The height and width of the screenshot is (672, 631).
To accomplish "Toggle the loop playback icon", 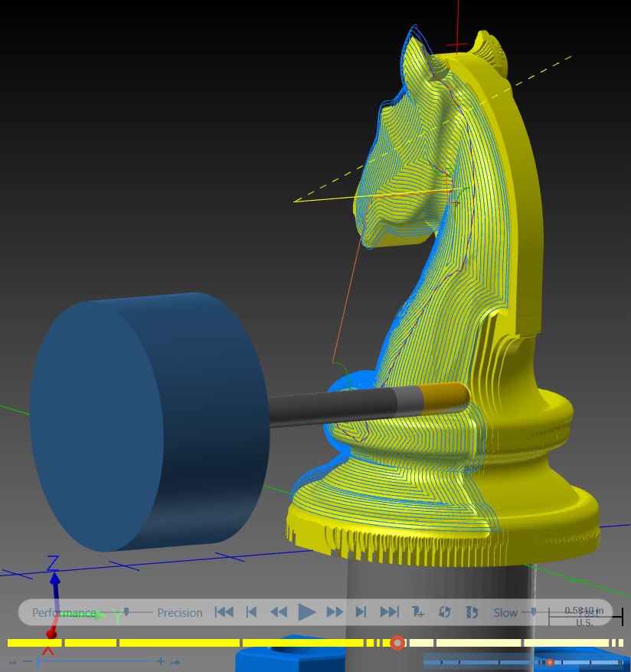I will pos(445,612).
